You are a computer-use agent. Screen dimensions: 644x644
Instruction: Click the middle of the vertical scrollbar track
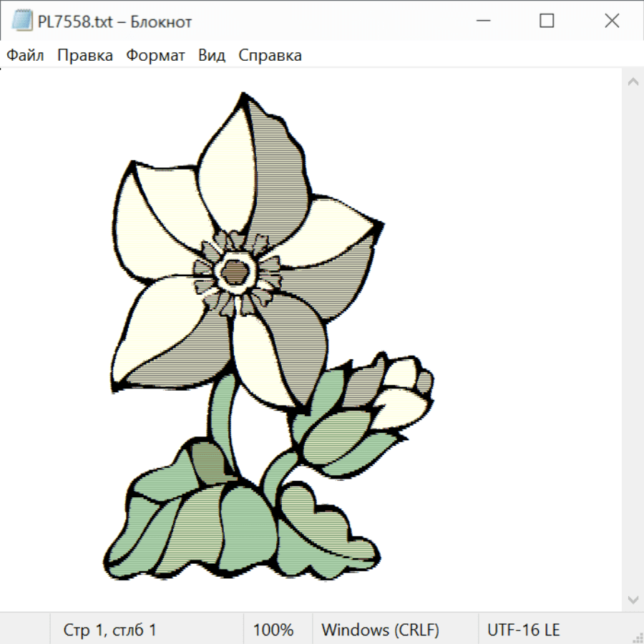coord(633,340)
